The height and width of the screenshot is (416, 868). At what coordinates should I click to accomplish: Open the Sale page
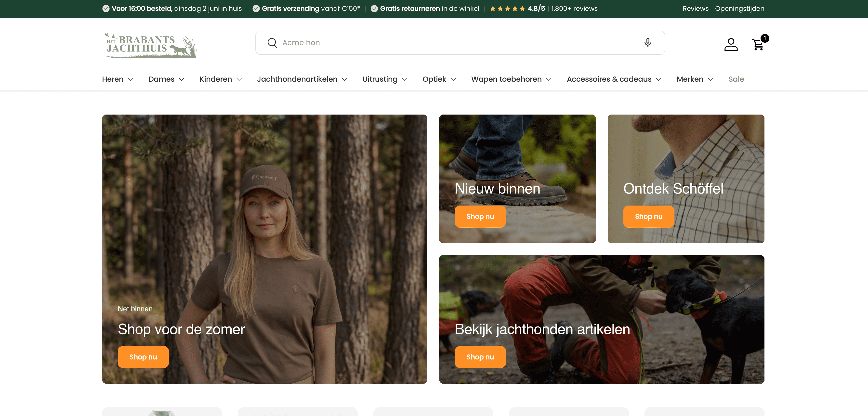point(736,79)
